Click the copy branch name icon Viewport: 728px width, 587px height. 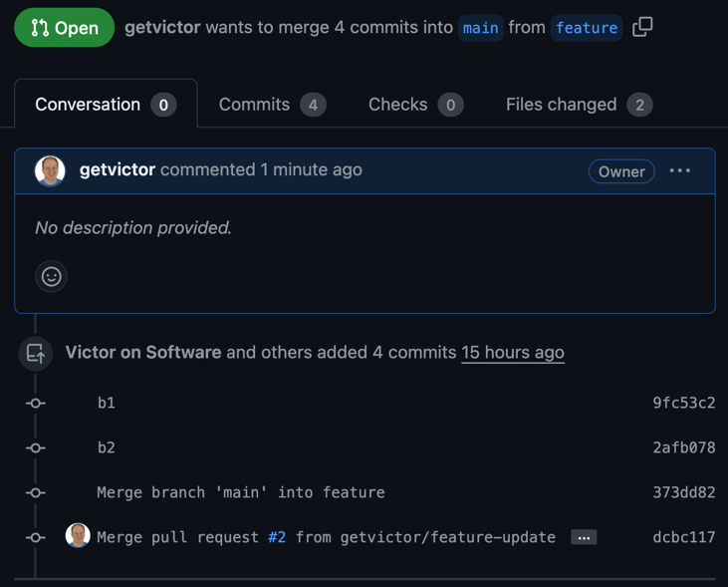click(x=642, y=27)
